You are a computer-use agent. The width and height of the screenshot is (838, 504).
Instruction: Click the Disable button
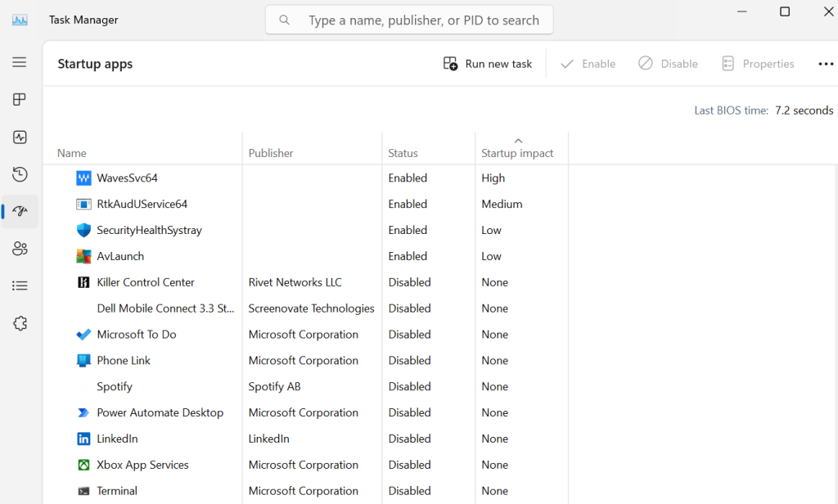coord(668,64)
